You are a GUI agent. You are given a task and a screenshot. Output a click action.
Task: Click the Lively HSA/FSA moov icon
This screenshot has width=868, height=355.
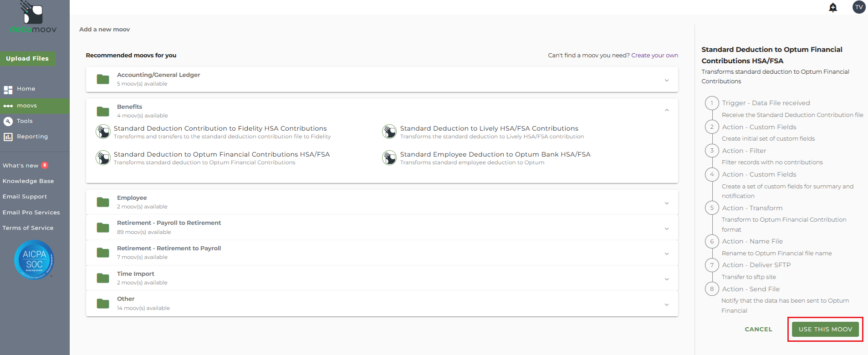pos(389,132)
